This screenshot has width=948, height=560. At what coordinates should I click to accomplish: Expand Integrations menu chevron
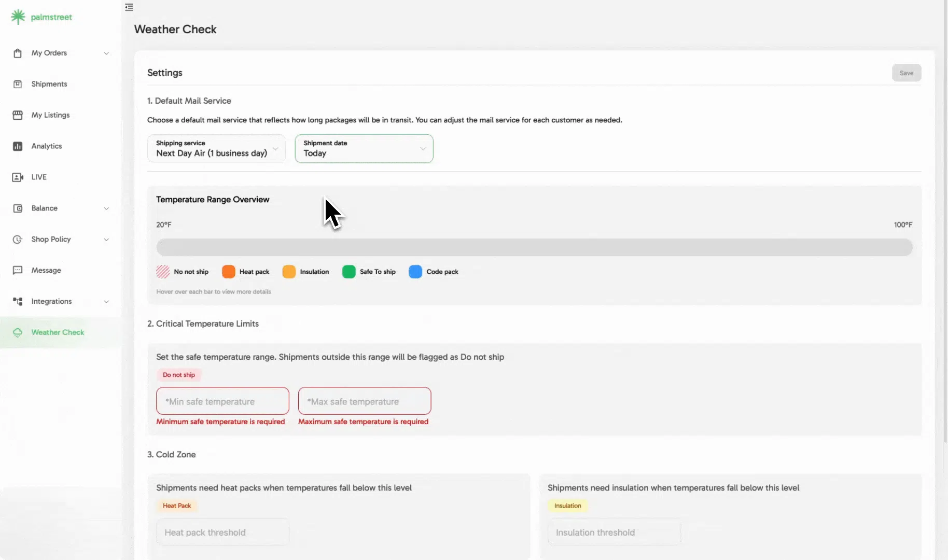point(106,301)
